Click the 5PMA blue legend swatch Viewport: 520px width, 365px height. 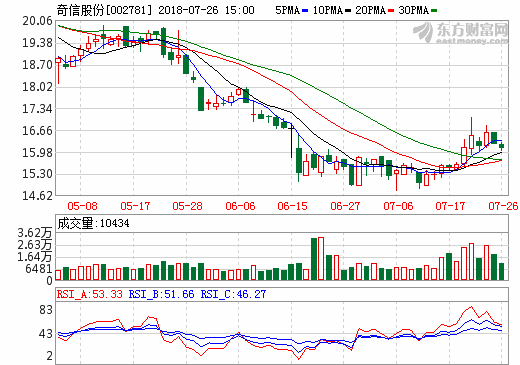[x=305, y=11]
